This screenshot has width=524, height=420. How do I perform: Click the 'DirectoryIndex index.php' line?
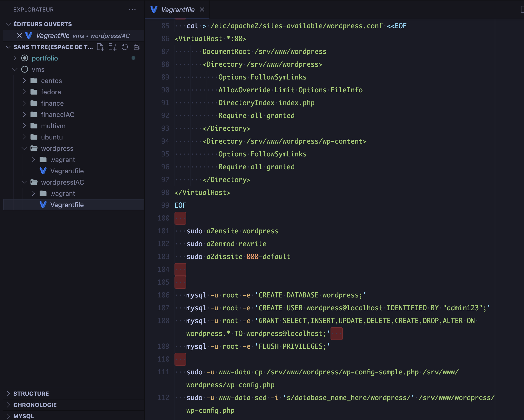(266, 103)
